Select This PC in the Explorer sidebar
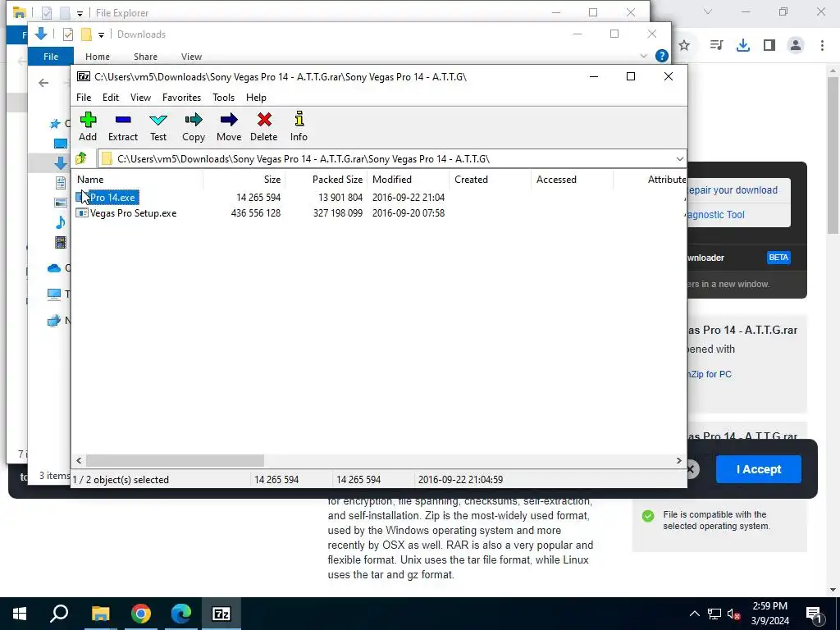 point(54,294)
